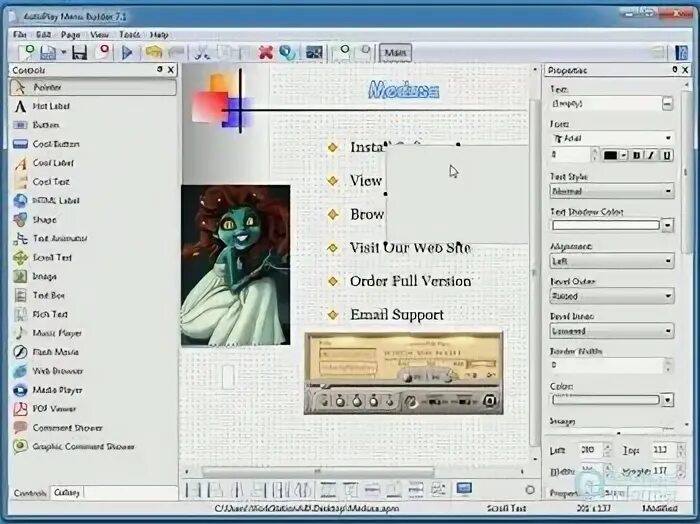Toggle italic font style
The height and width of the screenshot is (524, 700).
651,155
